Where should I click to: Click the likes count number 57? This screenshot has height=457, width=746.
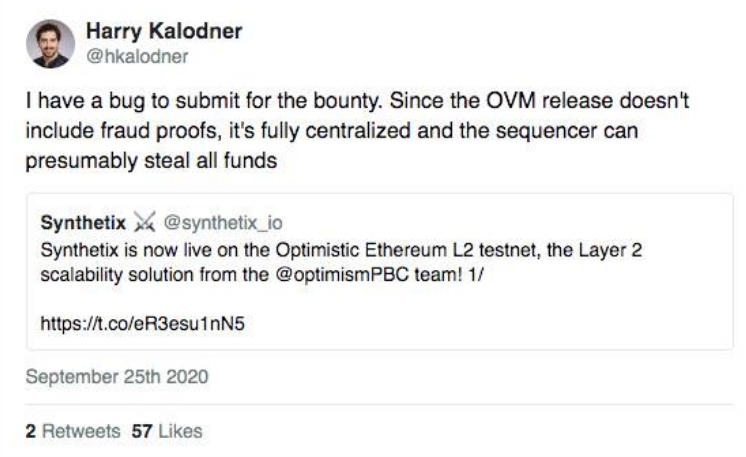(x=142, y=431)
